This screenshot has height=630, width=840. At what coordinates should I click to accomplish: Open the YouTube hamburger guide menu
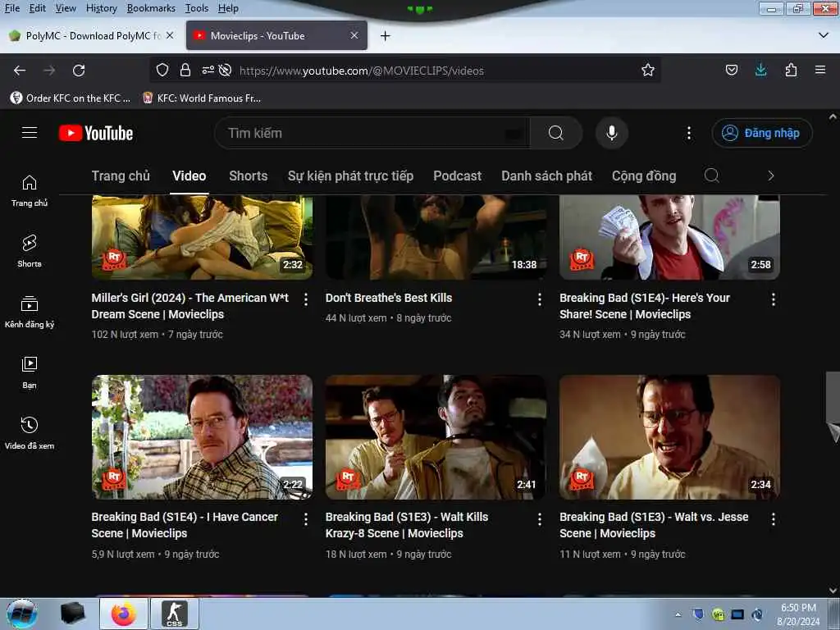[30, 132]
